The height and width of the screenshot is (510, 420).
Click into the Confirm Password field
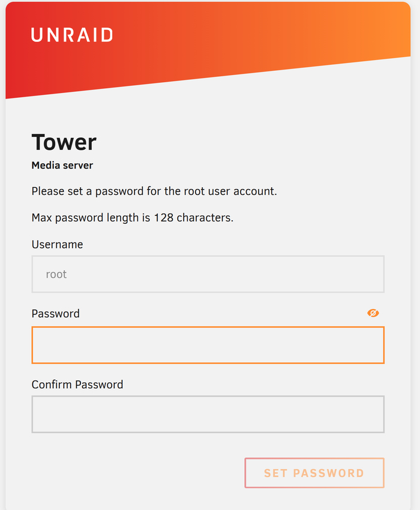pos(208,414)
